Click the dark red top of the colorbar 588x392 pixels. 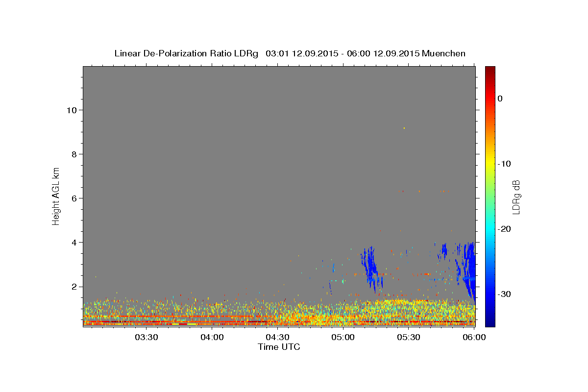coord(490,70)
